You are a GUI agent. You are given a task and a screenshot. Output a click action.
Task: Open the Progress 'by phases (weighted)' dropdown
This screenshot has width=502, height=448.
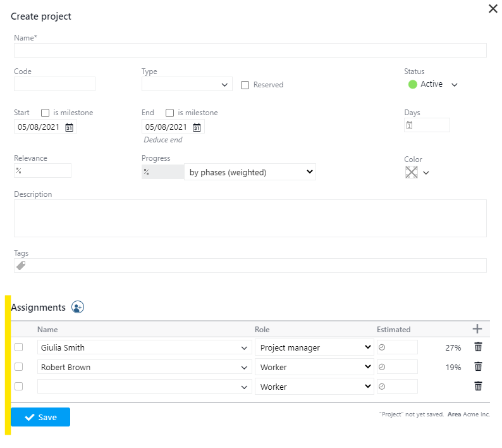click(250, 172)
